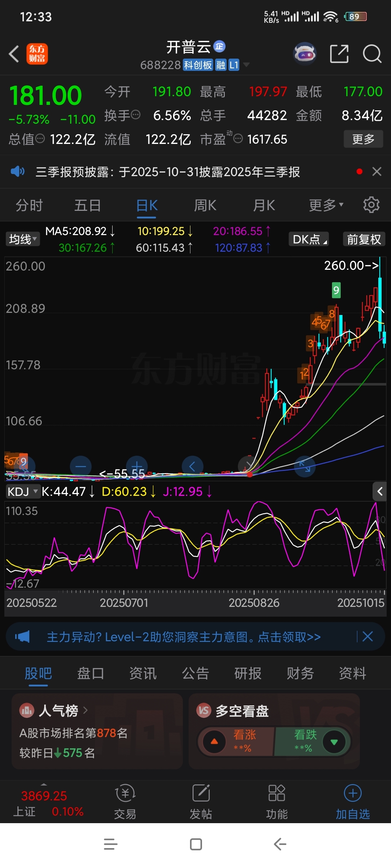The height and width of the screenshot is (868, 391).
Task: Open the 交易 trade icon
Action: coord(125,793)
